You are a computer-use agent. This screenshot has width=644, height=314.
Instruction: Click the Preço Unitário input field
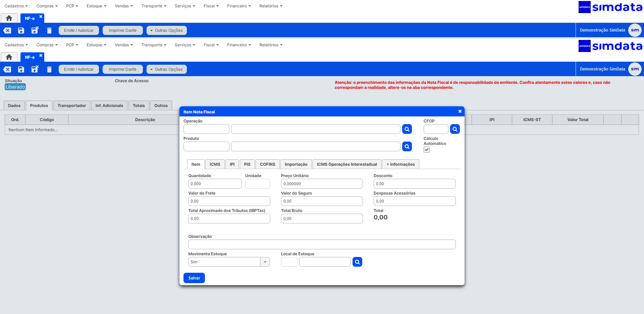322,184
